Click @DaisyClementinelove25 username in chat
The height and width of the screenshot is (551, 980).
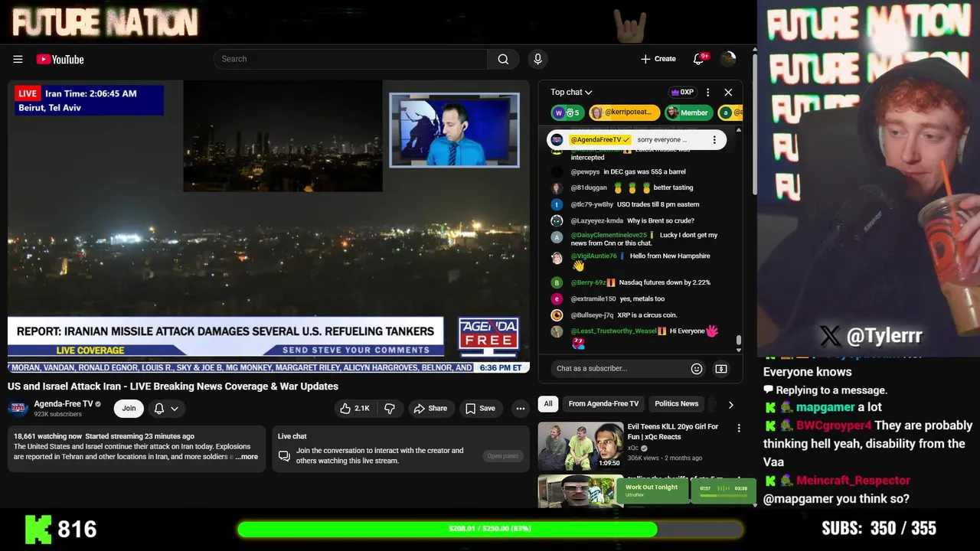(x=609, y=236)
